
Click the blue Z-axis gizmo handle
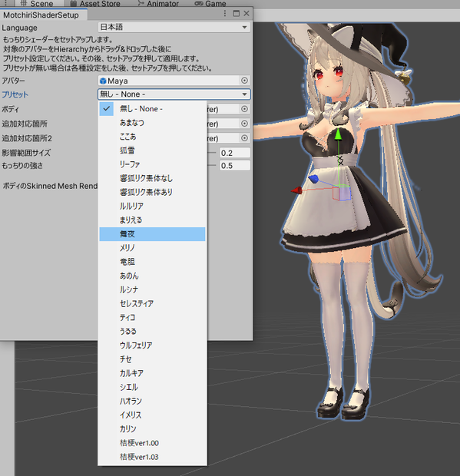(x=313, y=179)
